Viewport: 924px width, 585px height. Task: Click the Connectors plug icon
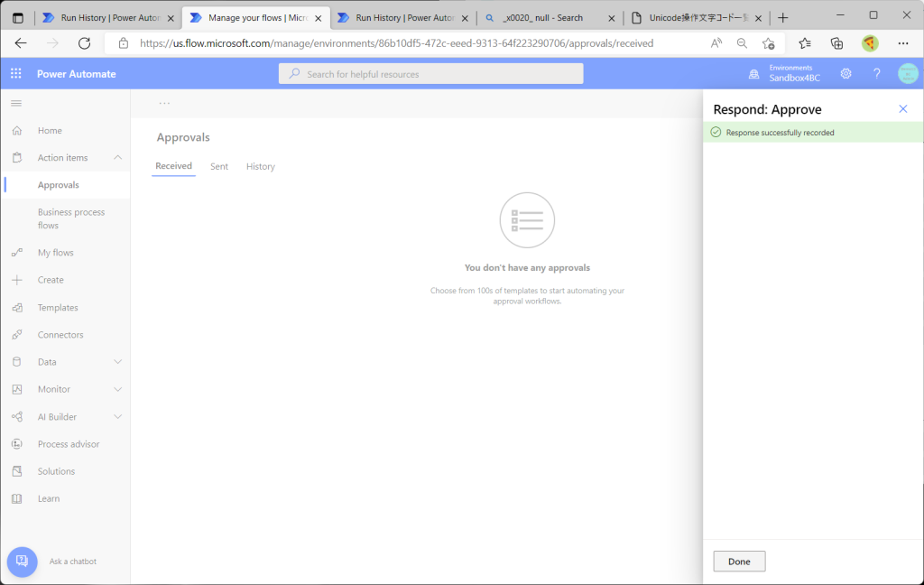pyautogui.click(x=17, y=334)
